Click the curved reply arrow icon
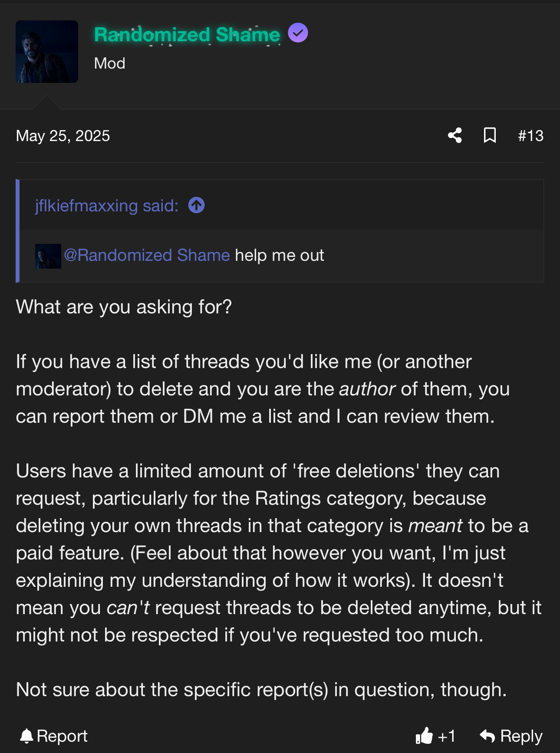Screen dimensions: 560x753 (x=487, y=736)
